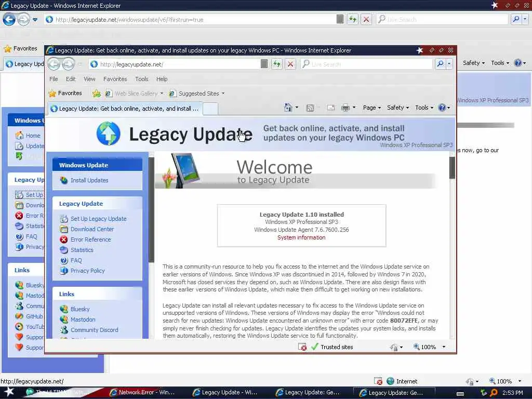Click the Back button in the background IE window
Image resolution: width=532 pixels, height=399 pixels.
pyautogui.click(x=9, y=19)
